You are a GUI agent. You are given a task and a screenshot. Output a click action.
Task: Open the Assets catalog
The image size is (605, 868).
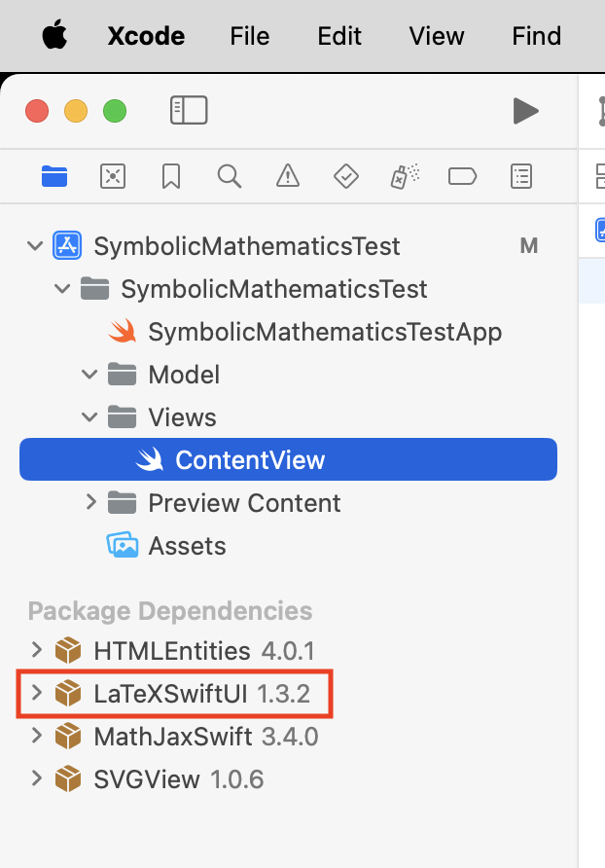tap(187, 546)
